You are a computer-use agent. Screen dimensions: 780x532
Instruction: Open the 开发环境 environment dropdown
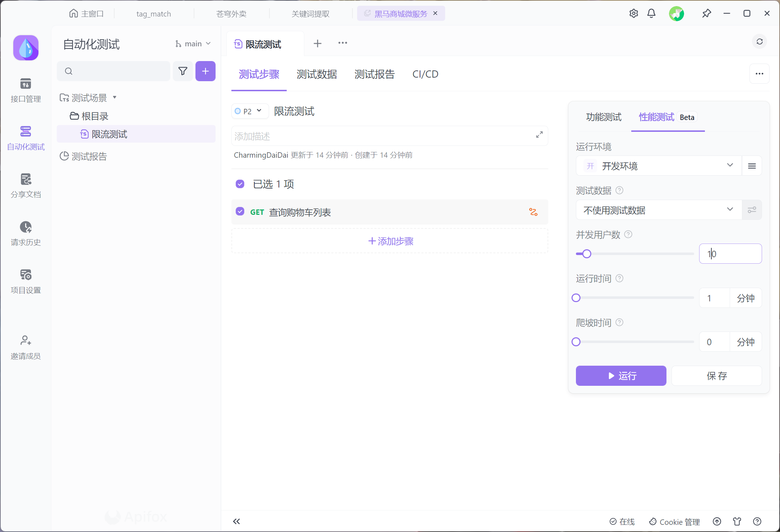[x=658, y=166]
